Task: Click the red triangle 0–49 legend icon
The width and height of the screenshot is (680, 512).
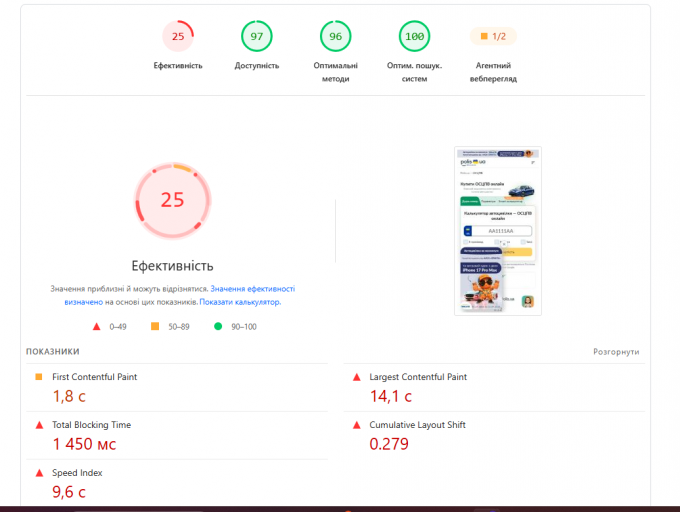Action: pos(96,326)
